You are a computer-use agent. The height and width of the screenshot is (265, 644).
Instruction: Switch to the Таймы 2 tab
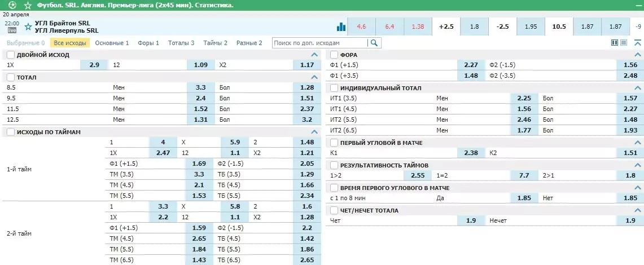(x=215, y=43)
